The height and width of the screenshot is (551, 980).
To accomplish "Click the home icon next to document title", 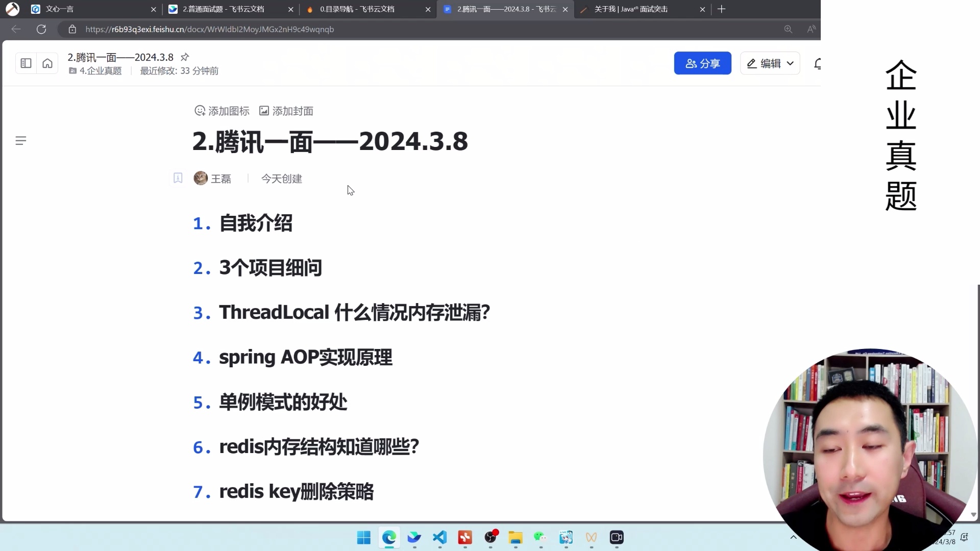I will pos(47,63).
